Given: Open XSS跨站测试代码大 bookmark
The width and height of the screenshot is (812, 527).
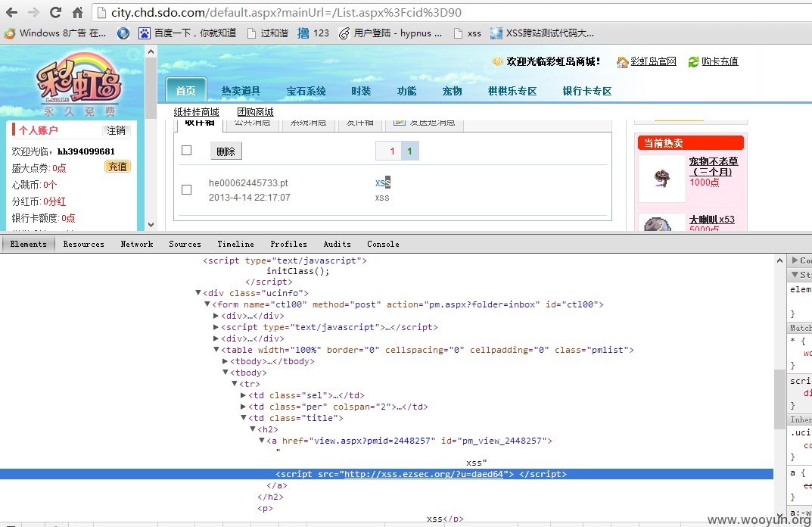Looking at the screenshot, I should 542,33.
